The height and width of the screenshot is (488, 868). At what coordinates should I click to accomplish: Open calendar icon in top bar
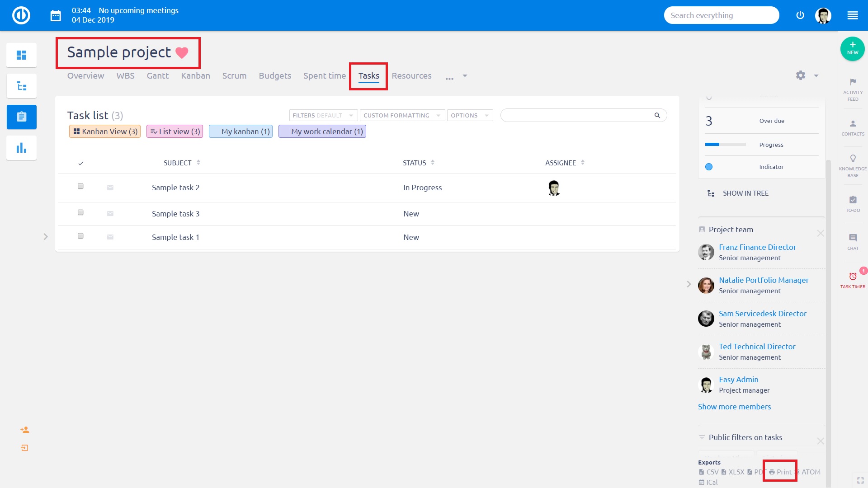56,16
